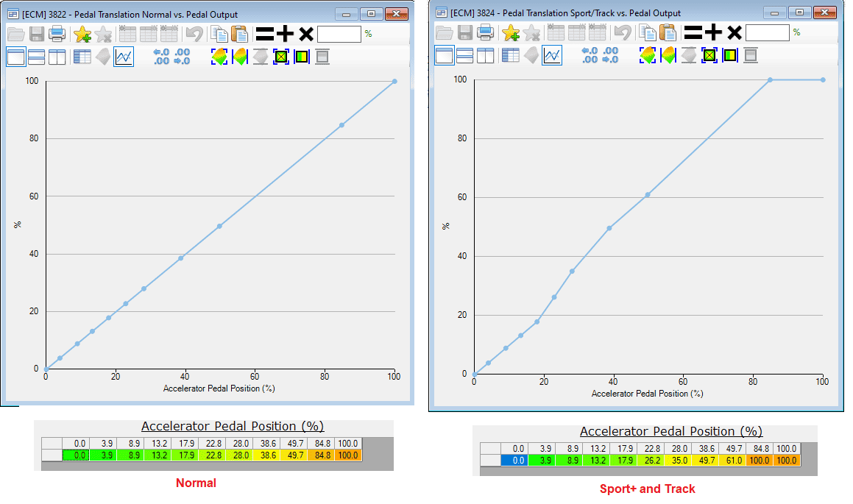Apply the add operator in the Sport/Track window

[x=713, y=32]
